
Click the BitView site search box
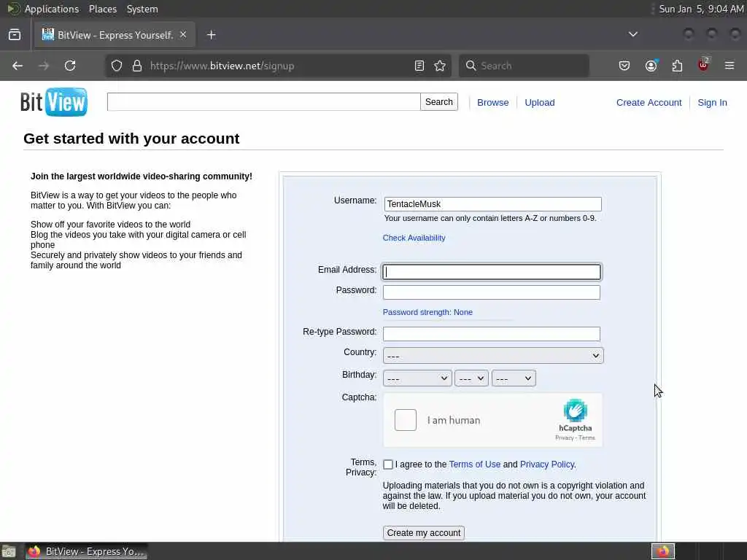click(264, 102)
